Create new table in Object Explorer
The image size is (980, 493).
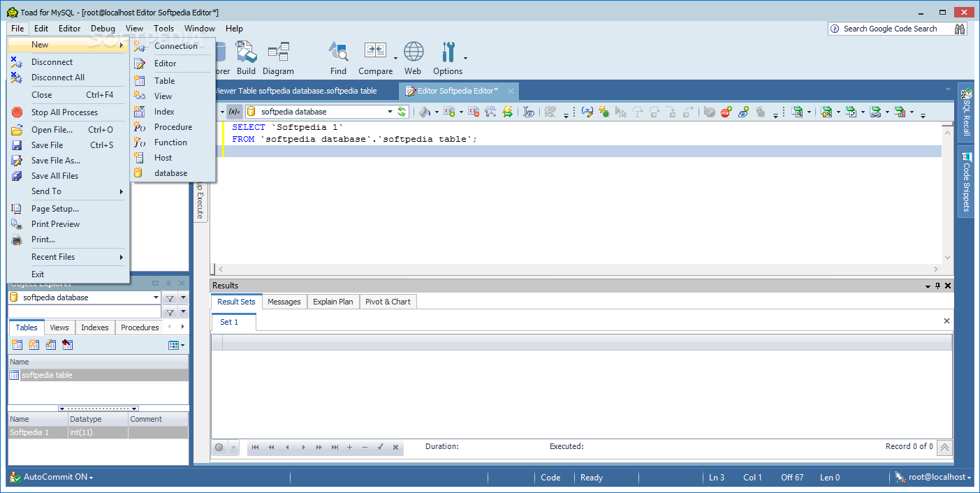pos(17,345)
